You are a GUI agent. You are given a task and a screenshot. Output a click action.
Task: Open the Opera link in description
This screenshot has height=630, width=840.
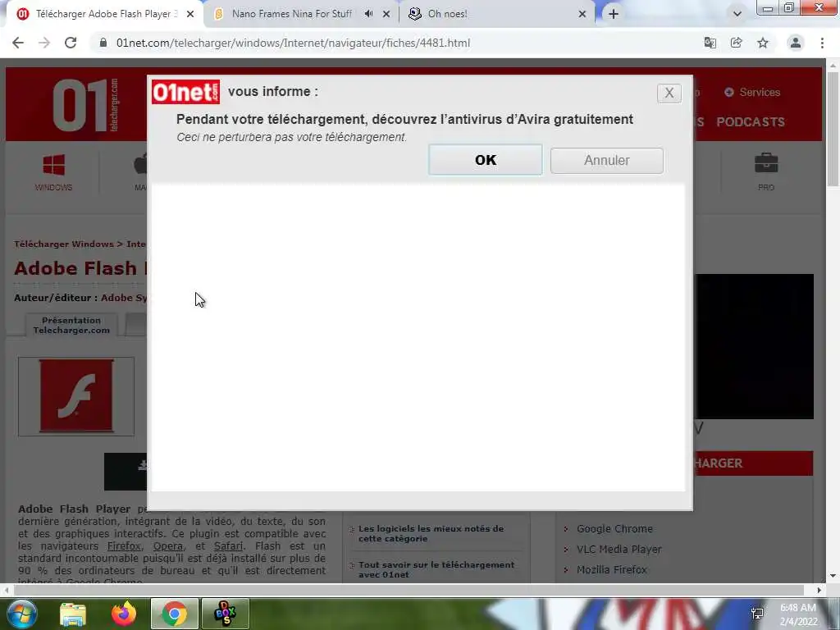[168, 546]
